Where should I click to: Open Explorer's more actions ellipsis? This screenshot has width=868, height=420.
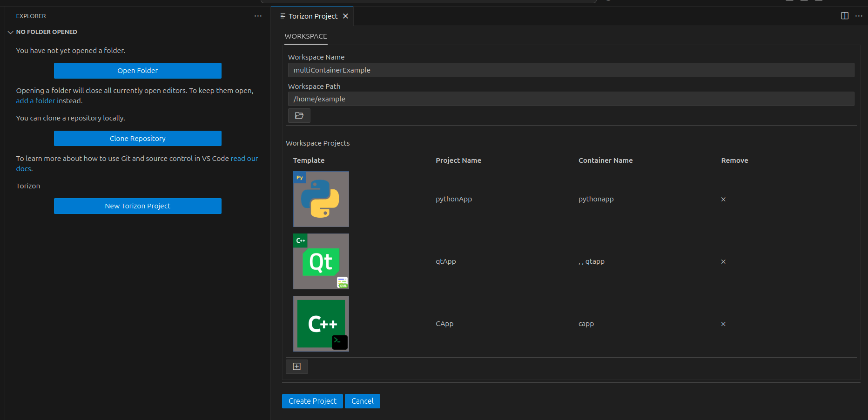(x=258, y=16)
